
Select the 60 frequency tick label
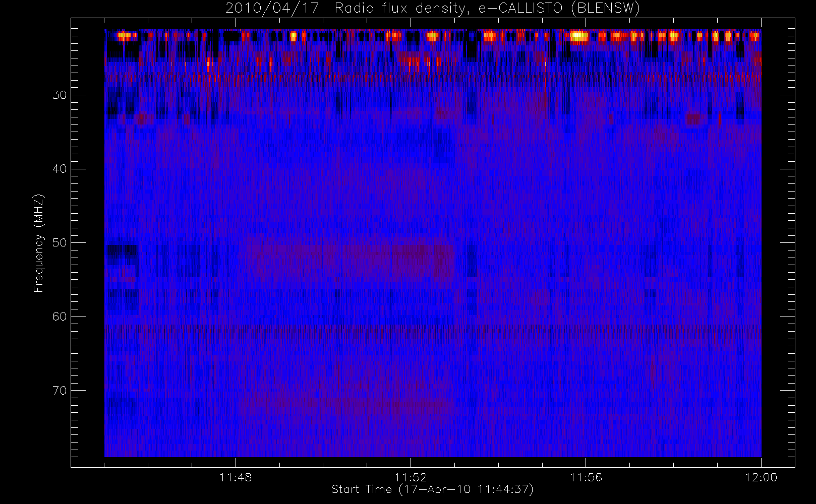(60, 317)
